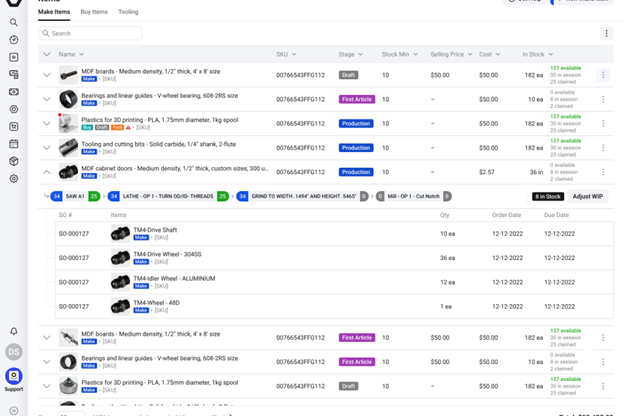624x416 pixels.
Task: Open the money bill icon in sidebar
Action: tap(14, 92)
